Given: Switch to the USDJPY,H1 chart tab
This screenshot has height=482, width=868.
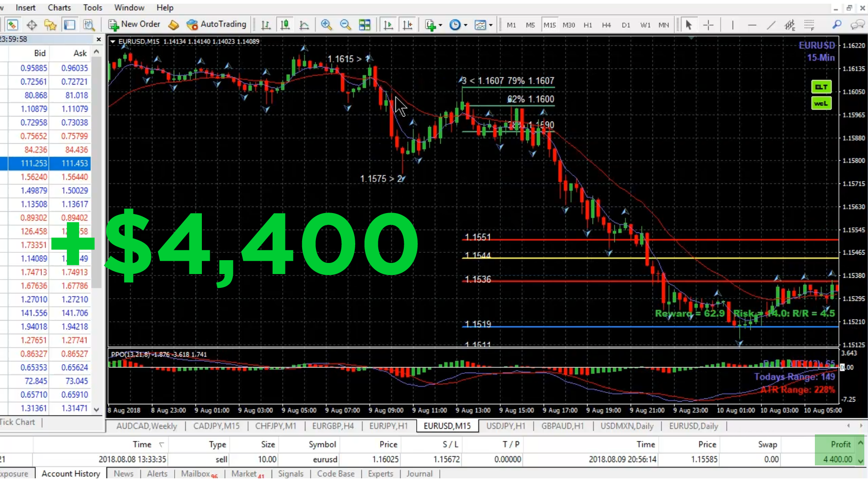Looking at the screenshot, I should coord(506,426).
